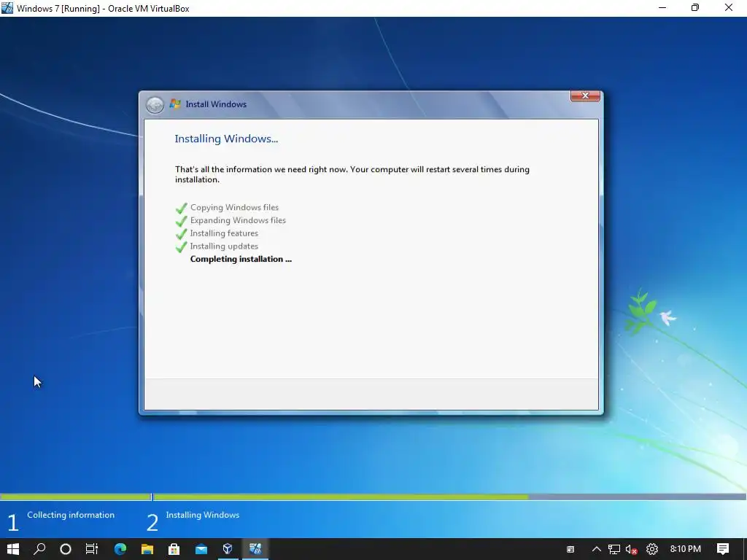Click the 'Expanding Windows files' step
This screenshot has width=747, height=560.
[x=238, y=220]
